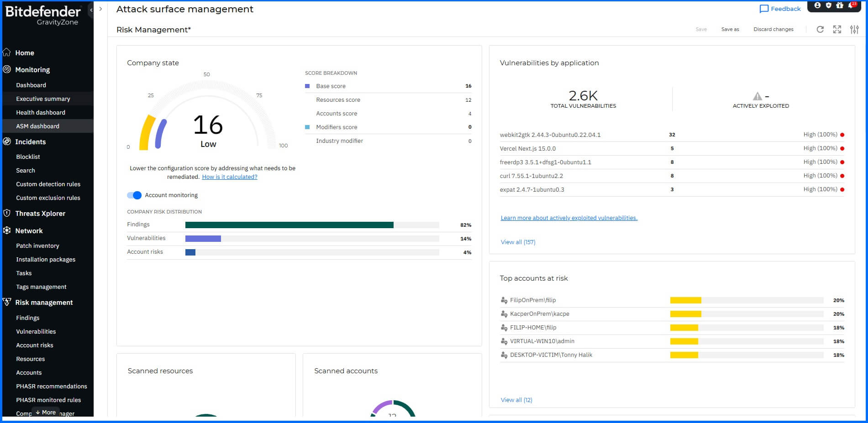The image size is (868, 423).
Task: Select the freerdp3 3.5.1+dfsg1-0ubuntu1.1 row
Action: tap(672, 162)
